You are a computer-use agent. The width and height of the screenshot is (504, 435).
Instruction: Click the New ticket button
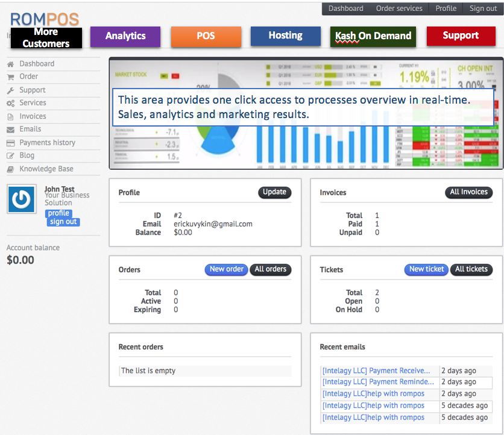[x=426, y=269]
